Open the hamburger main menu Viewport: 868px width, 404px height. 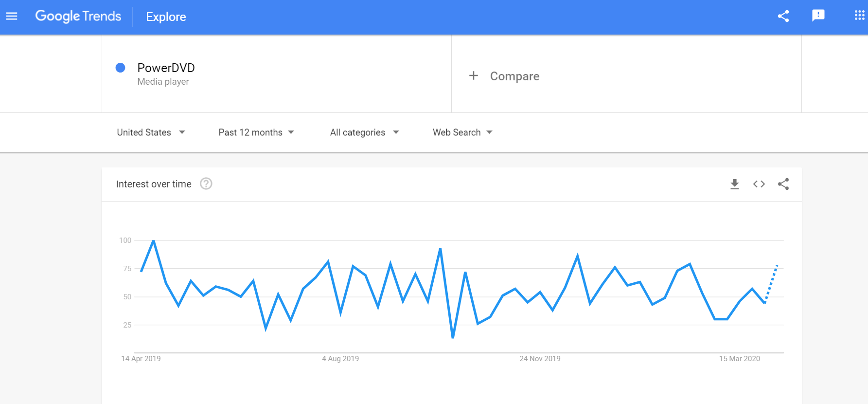(x=12, y=17)
